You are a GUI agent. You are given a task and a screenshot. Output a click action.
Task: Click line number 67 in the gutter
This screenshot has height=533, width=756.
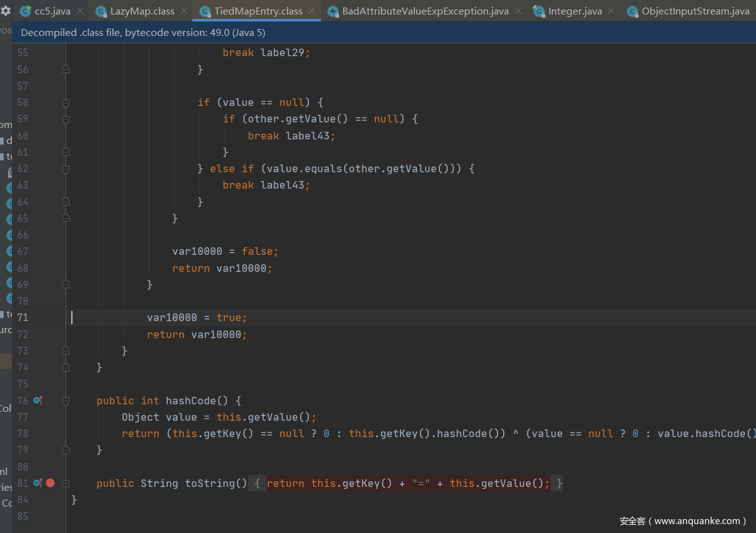tap(23, 251)
